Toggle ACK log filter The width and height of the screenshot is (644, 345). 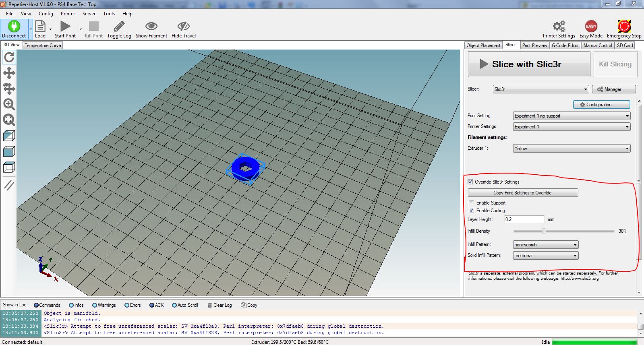(152, 305)
